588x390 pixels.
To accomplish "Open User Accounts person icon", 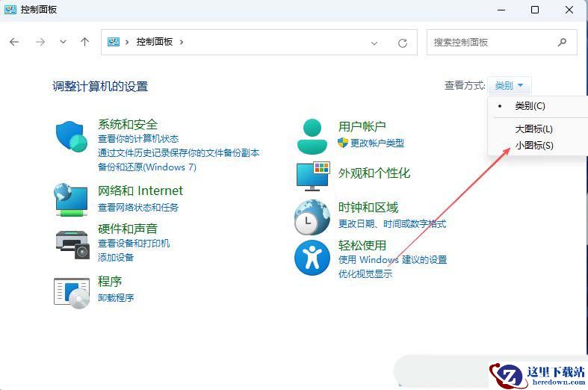I will pos(312,136).
